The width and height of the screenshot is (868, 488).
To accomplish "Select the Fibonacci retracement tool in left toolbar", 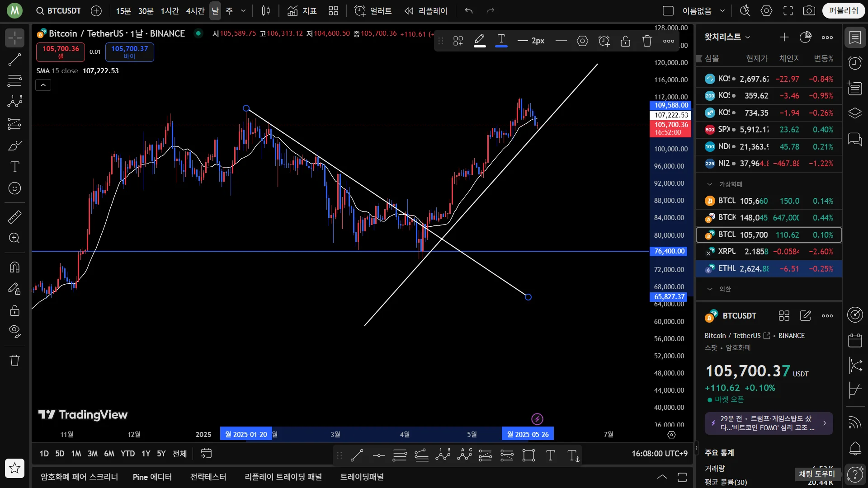I will 14,81.
